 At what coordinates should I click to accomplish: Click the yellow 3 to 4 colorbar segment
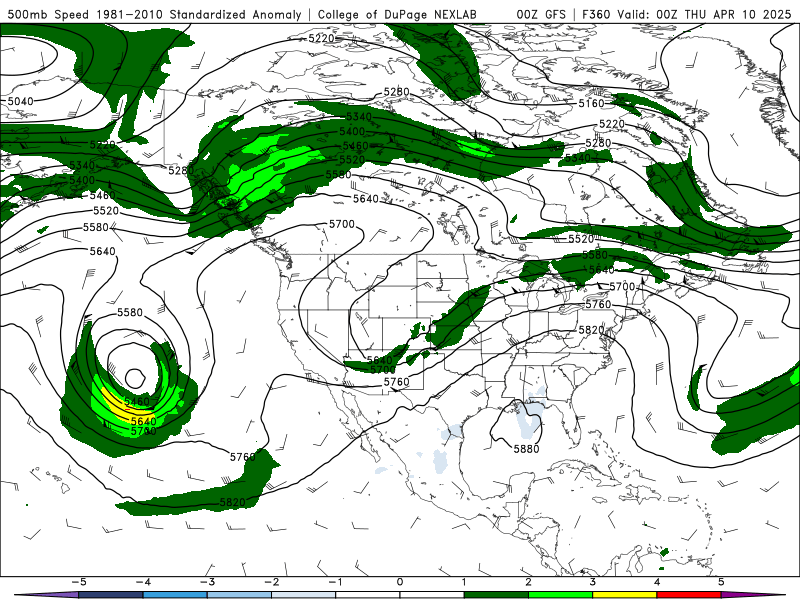[x=624, y=595]
